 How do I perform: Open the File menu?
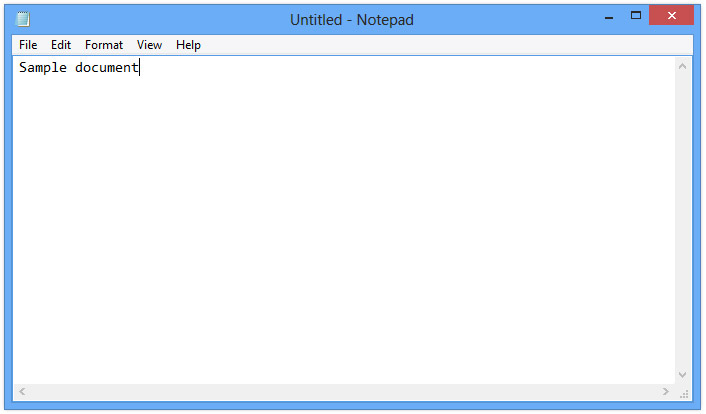[x=28, y=45]
